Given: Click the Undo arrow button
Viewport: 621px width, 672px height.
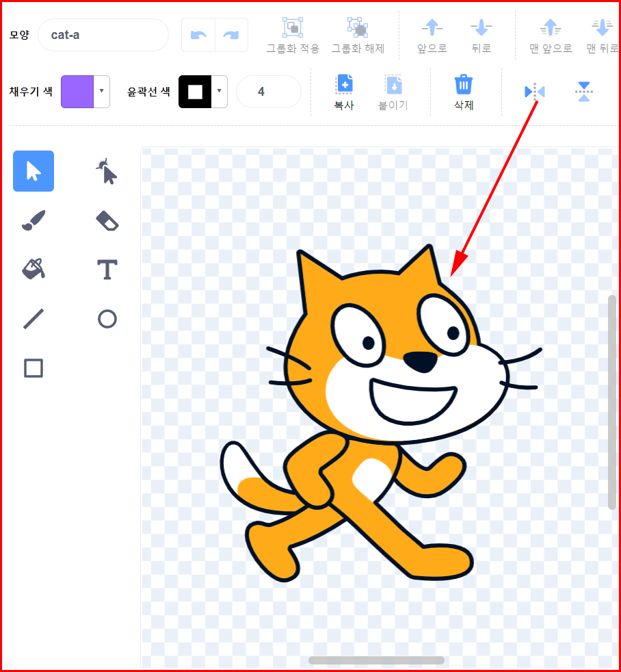Looking at the screenshot, I should (x=198, y=35).
